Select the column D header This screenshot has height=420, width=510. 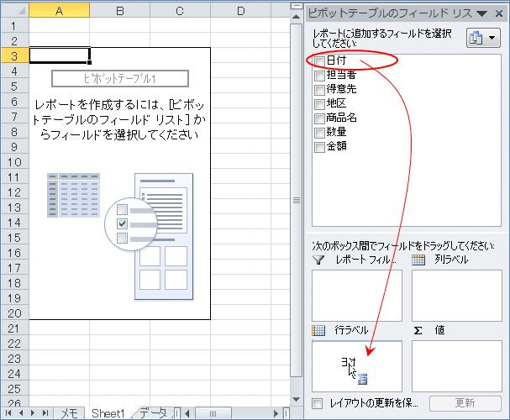[x=240, y=11]
